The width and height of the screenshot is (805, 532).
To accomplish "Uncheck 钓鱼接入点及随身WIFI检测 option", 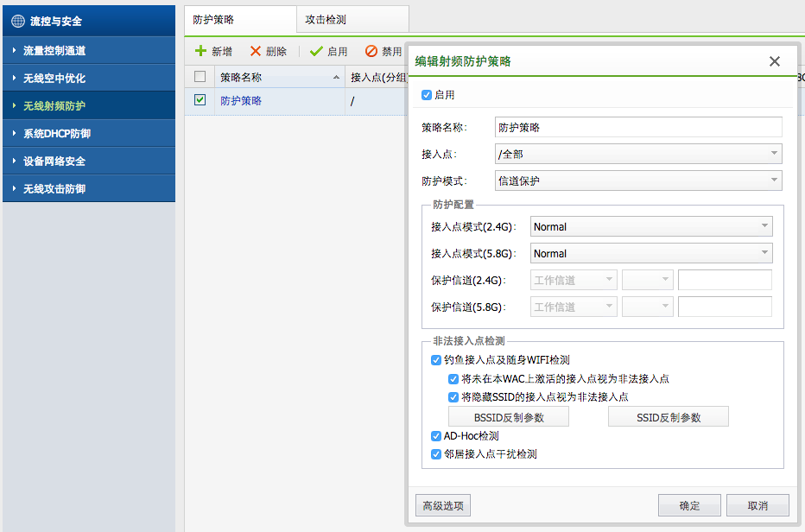I will pyautogui.click(x=436, y=360).
